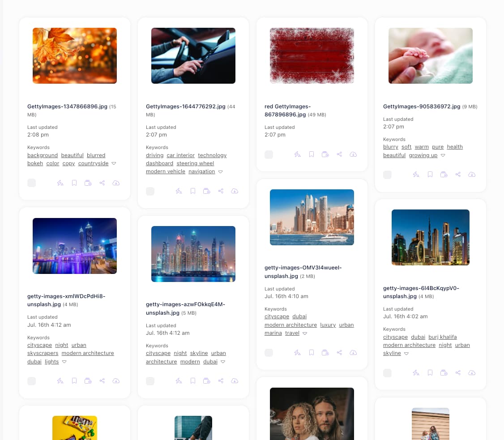Share GettyImages-1644776292.jpg
Viewport: 504px width, 440px height.
click(x=221, y=191)
